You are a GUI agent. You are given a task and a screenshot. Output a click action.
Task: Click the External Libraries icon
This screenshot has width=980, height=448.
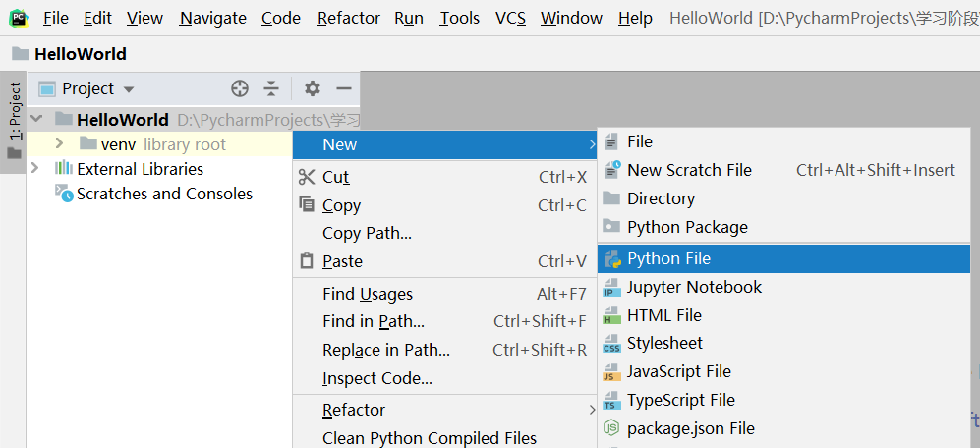[x=64, y=168]
